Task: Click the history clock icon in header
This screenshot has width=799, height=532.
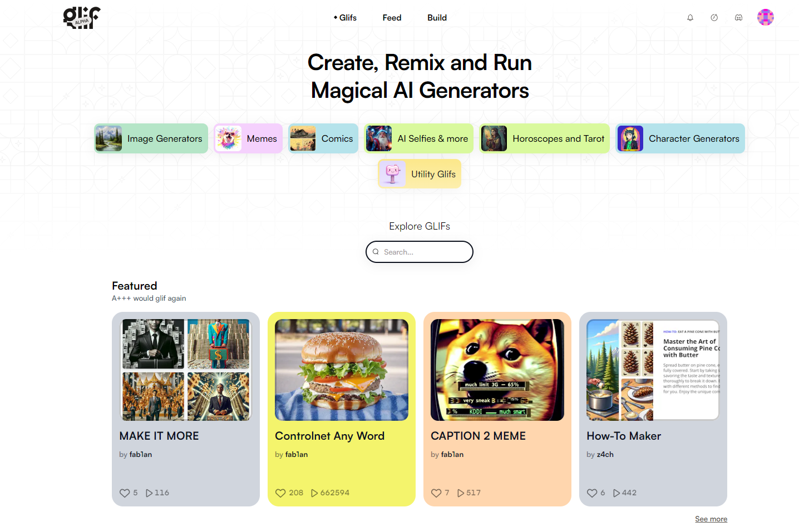Action: 714,18
